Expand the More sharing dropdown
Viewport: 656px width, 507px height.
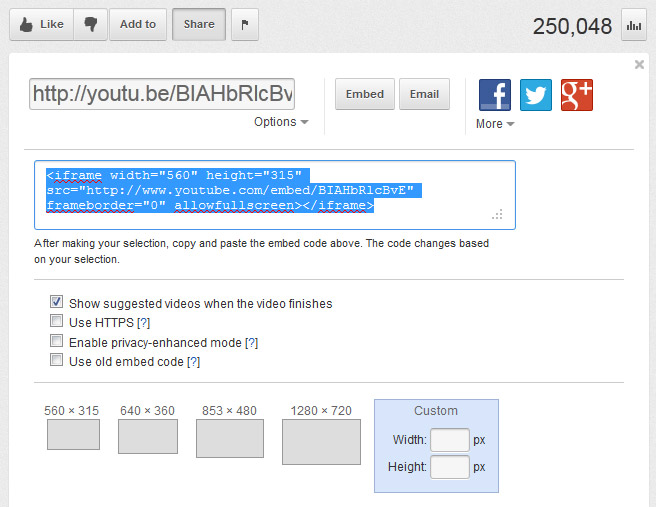pyautogui.click(x=495, y=124)
